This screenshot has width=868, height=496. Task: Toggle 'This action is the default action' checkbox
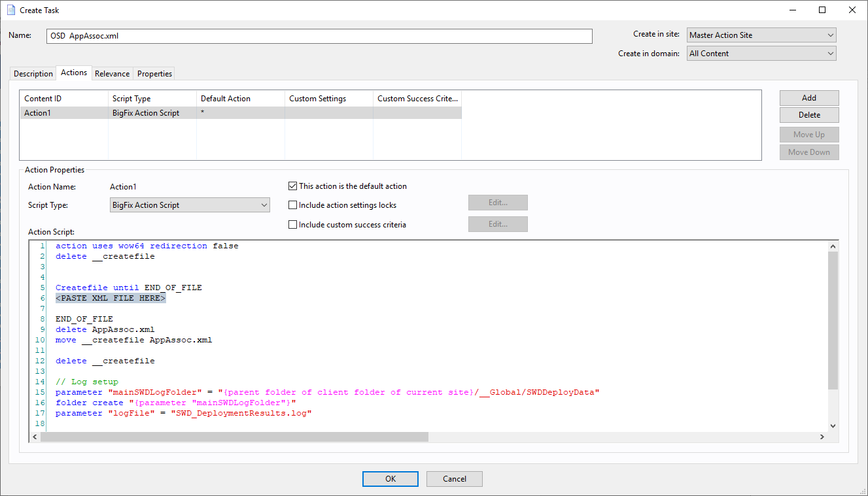tap(292, 186)
